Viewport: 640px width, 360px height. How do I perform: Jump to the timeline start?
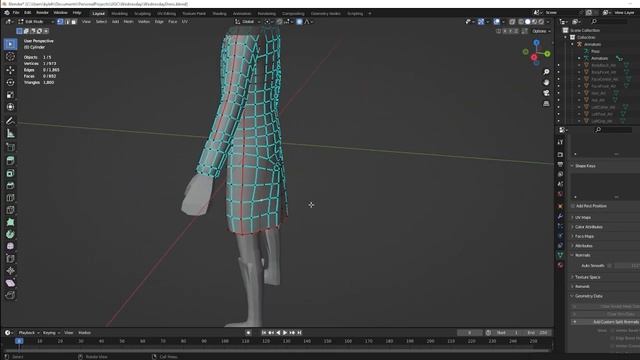pyautogui.click(x=264, y=333)
